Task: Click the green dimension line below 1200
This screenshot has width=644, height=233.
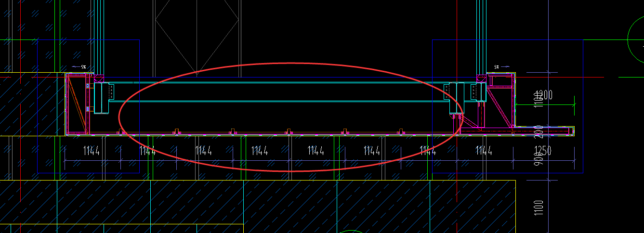Action: 544,104
